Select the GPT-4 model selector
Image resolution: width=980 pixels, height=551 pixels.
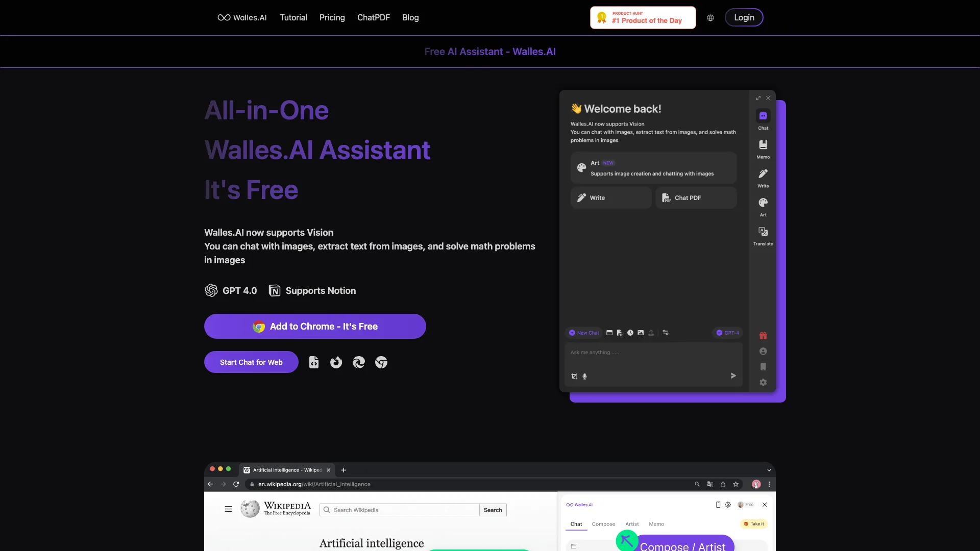pos(727,333)
